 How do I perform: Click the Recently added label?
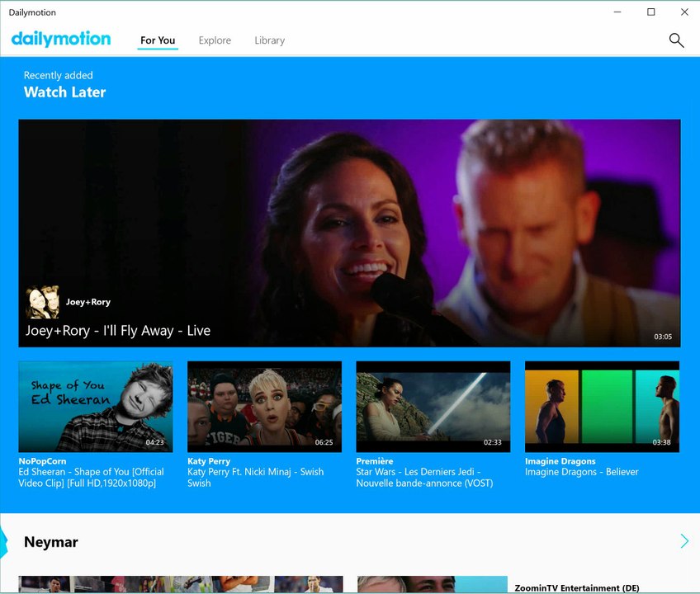tap(59, 75)
